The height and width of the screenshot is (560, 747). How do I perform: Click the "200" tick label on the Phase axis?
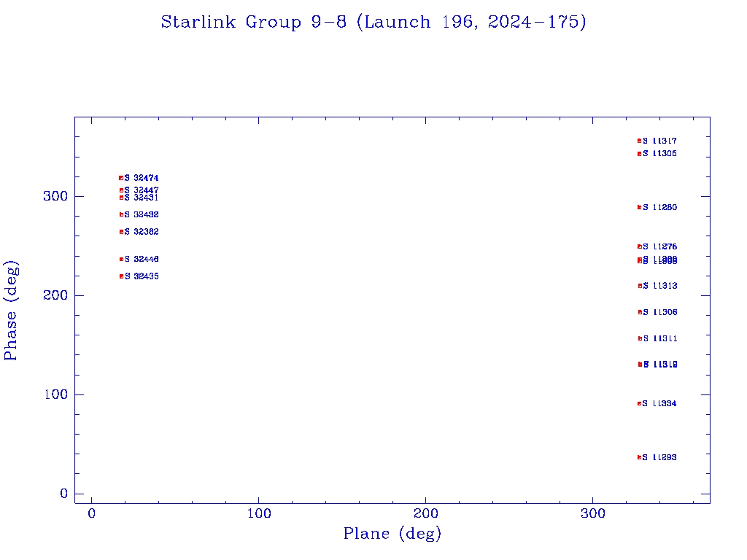coord(55,296)
